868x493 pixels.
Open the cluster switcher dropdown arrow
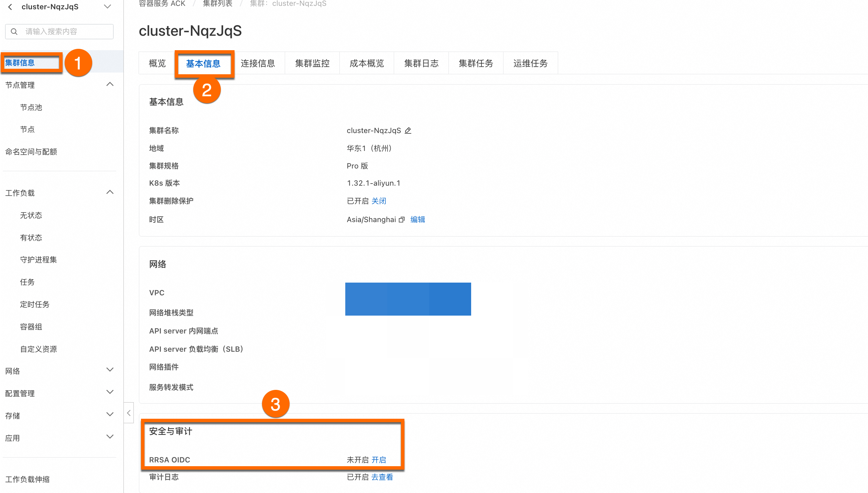click(x=108, y=7)
